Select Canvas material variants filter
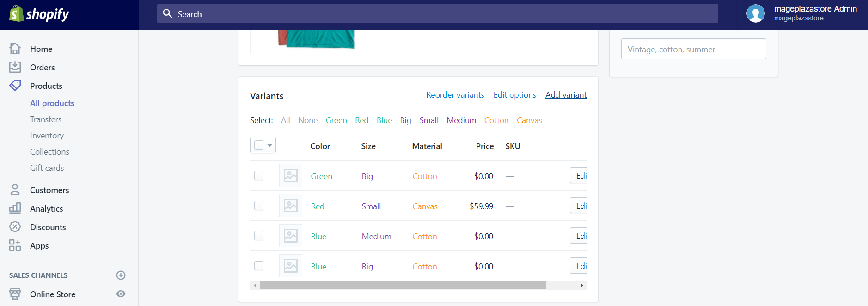 [x=529, y=120]
